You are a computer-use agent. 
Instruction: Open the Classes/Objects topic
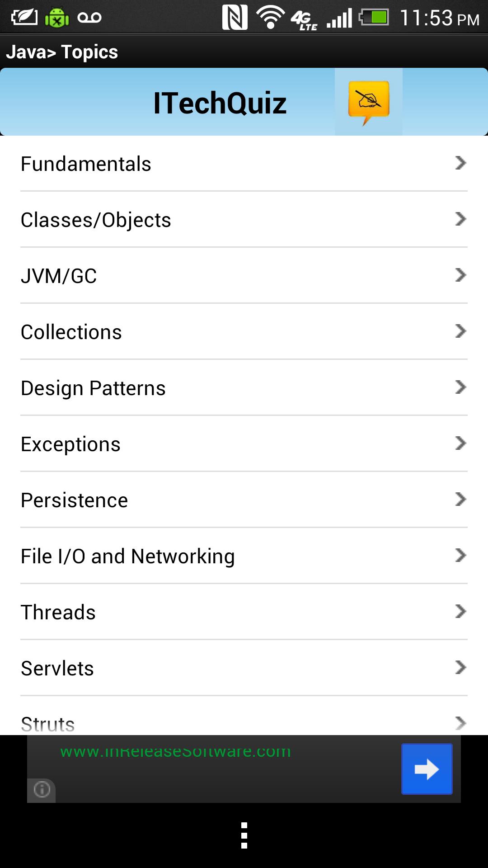[96, 220]
